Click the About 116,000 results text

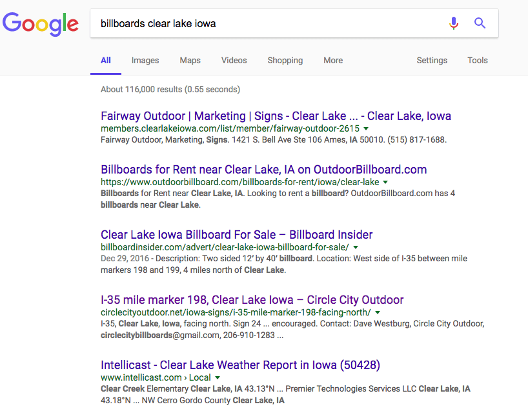pos(170,89)
